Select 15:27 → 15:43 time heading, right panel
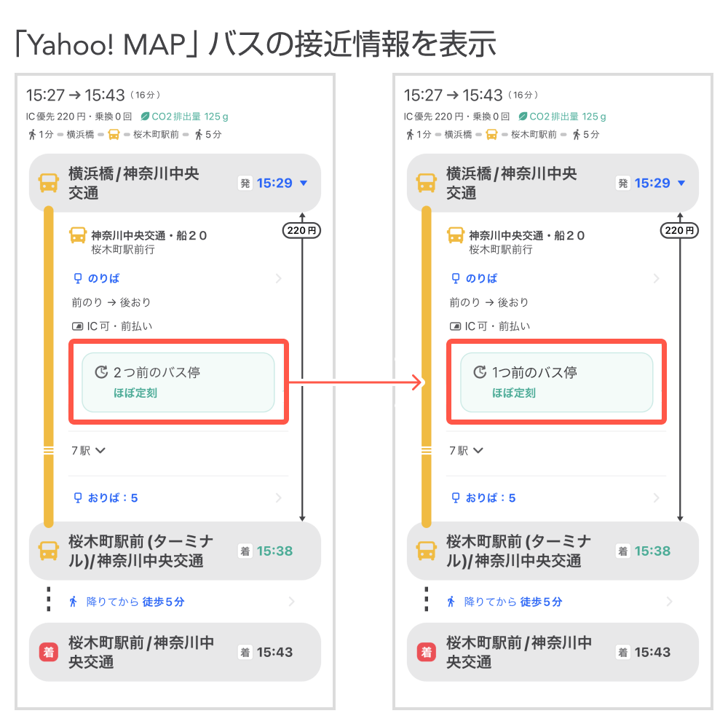 point(453,95)
